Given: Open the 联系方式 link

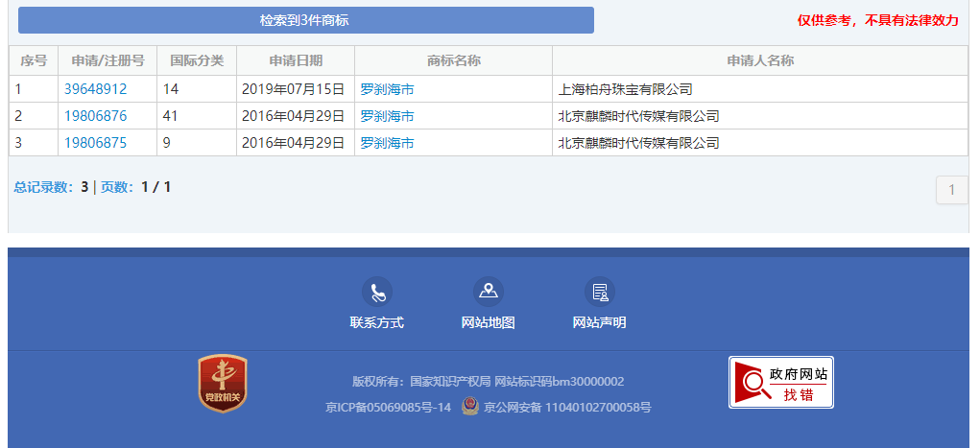Looking at the screenshot, I should point(377,323).
